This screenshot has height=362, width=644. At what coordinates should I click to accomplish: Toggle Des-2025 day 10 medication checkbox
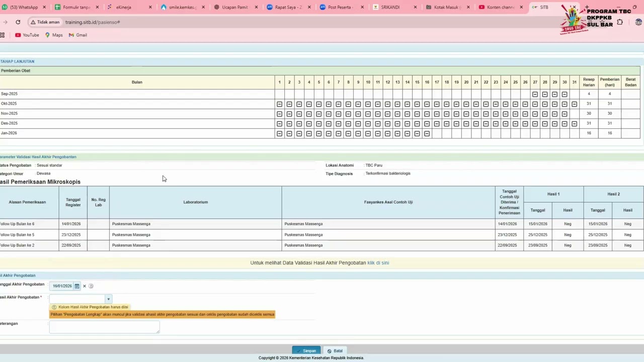point(368,124)
